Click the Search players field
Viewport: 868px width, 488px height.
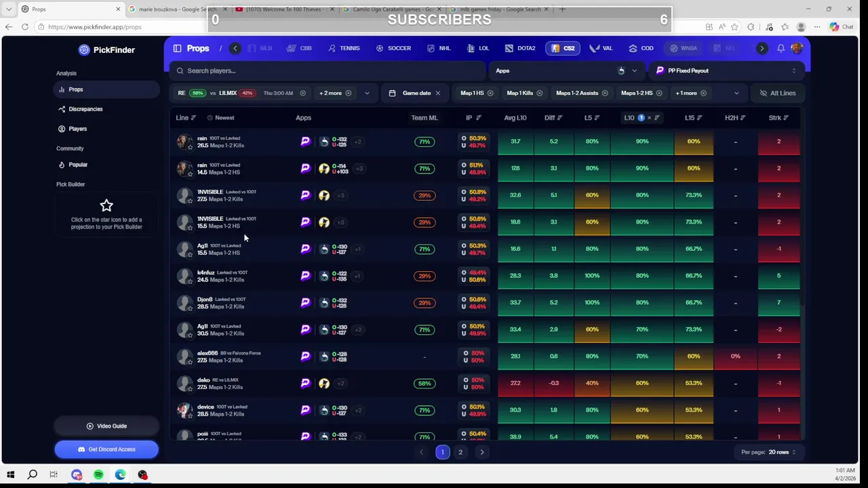click(x=328, y=70)
